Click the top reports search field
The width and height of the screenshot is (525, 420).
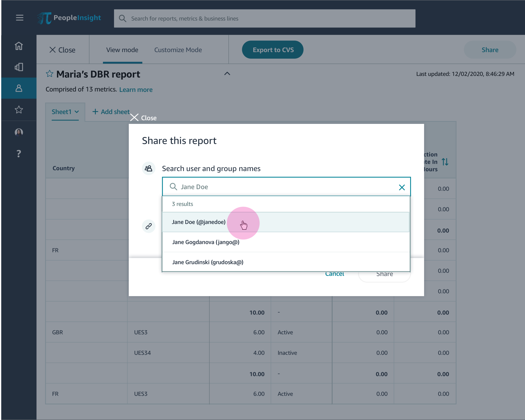[x=264, y=18]
